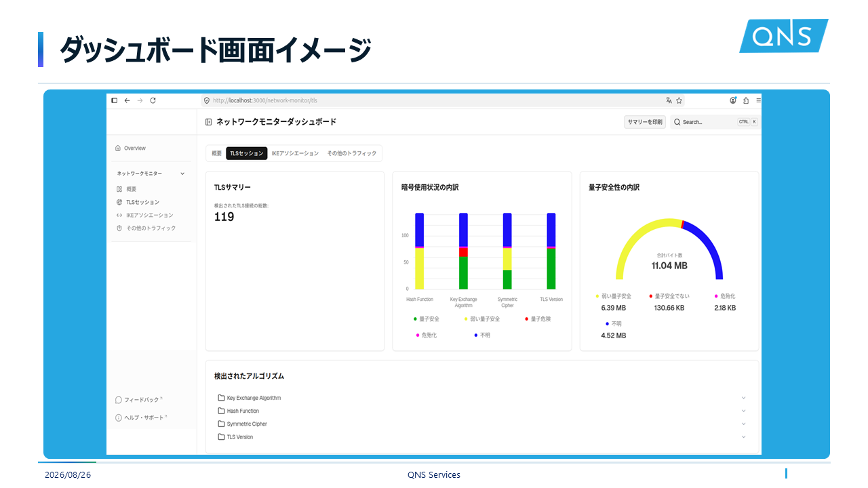Click the その他のトラフィック sidebar shield icon

(x=119, y=228)
